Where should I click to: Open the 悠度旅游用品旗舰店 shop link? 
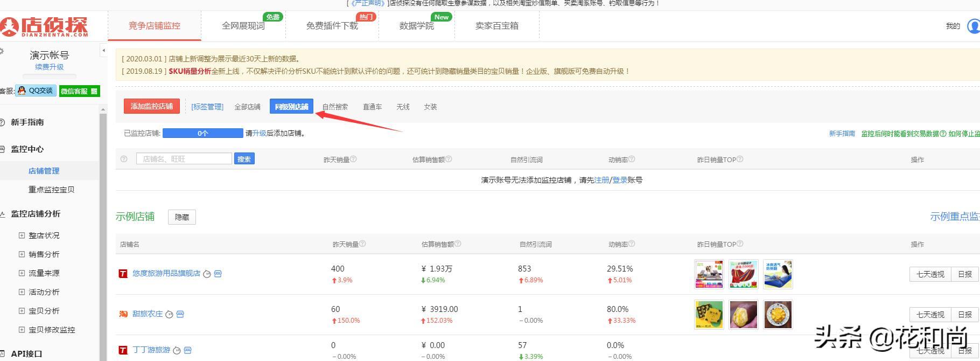point(166,274)
